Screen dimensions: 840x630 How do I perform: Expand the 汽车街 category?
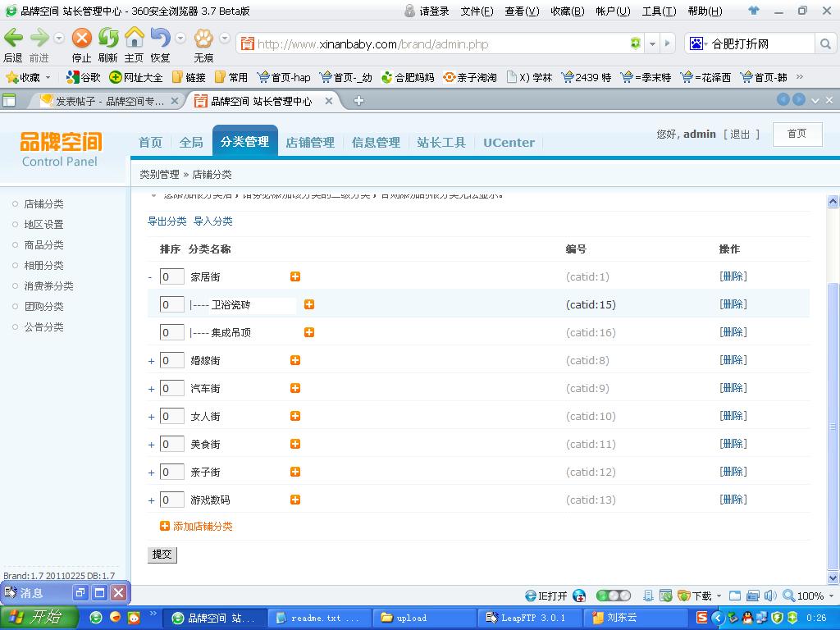pyautogui.click(x=151, y=389)
